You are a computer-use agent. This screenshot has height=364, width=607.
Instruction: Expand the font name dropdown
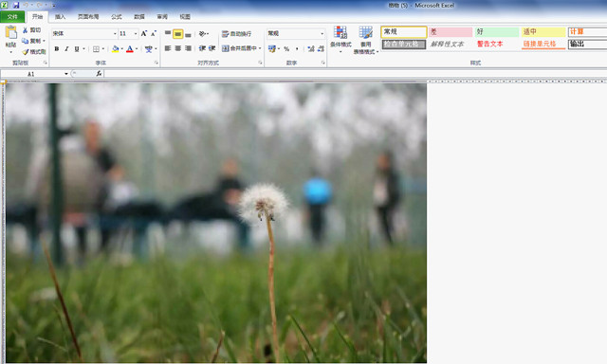(x=115, y=34)
